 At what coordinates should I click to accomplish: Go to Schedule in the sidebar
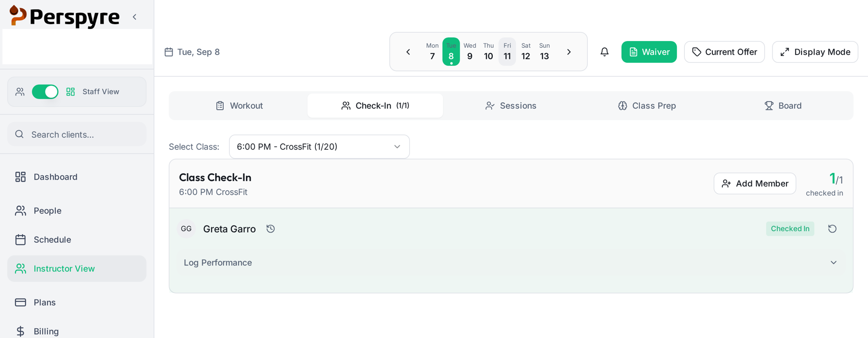pos(77,239)
